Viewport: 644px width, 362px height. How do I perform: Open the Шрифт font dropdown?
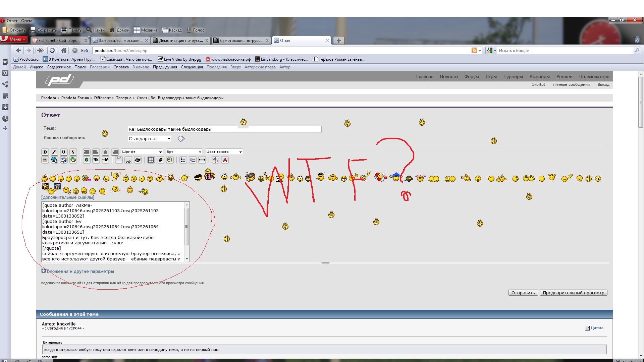(x=142, y=152)
